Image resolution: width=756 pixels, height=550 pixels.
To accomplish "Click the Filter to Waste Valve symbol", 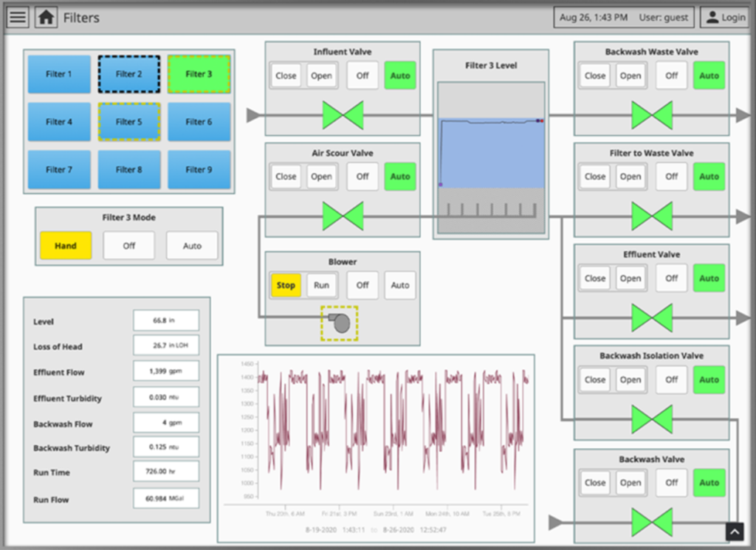I will pyautogui.click(x=652, y=216).
